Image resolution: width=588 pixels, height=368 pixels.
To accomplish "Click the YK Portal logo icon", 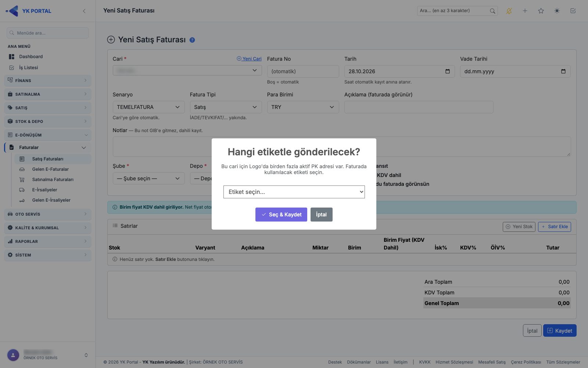I will point(12,11).
